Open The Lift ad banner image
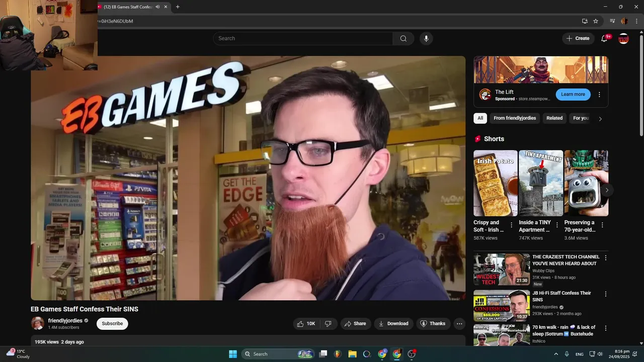Viewport: 644px width, 362px height. coord(541,69)
